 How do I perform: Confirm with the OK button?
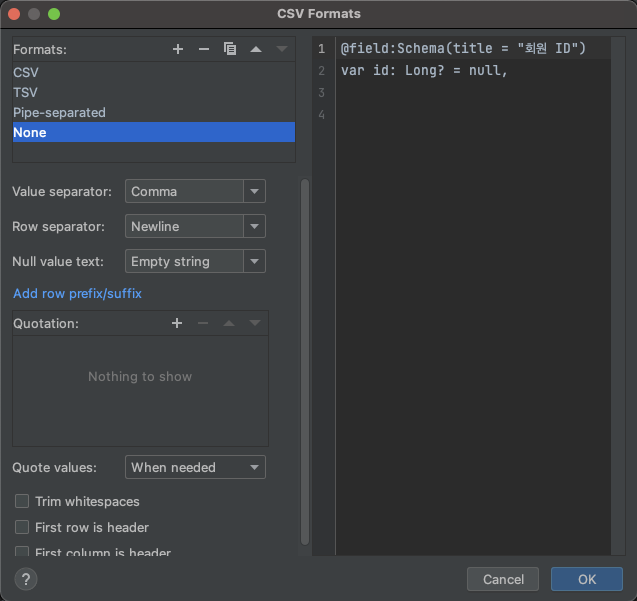tap(587, 579)
